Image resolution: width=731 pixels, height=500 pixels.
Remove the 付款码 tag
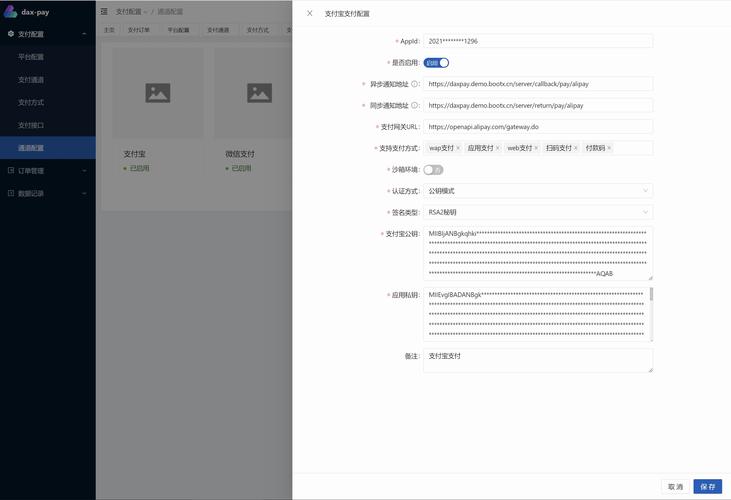tap(609, 148)
